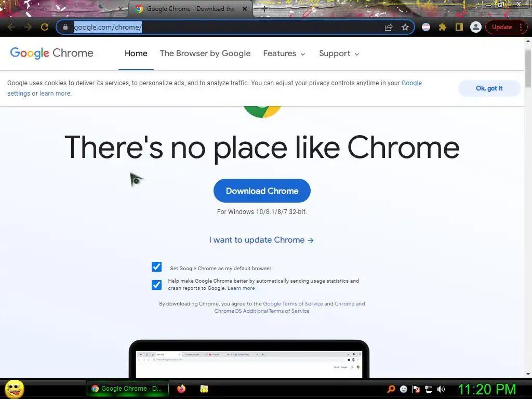Open the profile avatar menu
Screen dimensions: 532x399
click(x=476, y=27)
